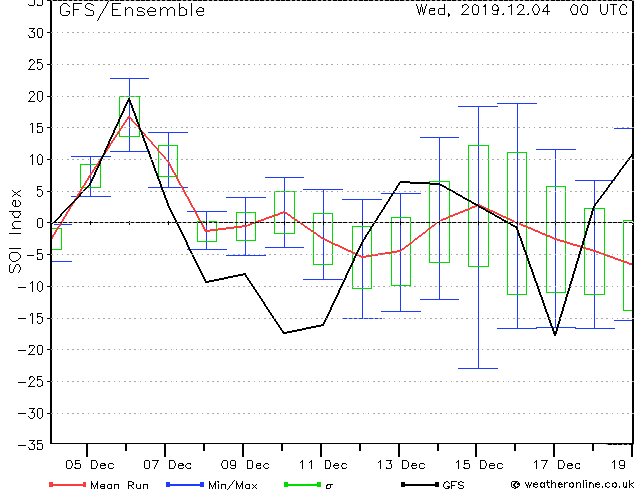Click the SOI Index axis label

point(15,231)
